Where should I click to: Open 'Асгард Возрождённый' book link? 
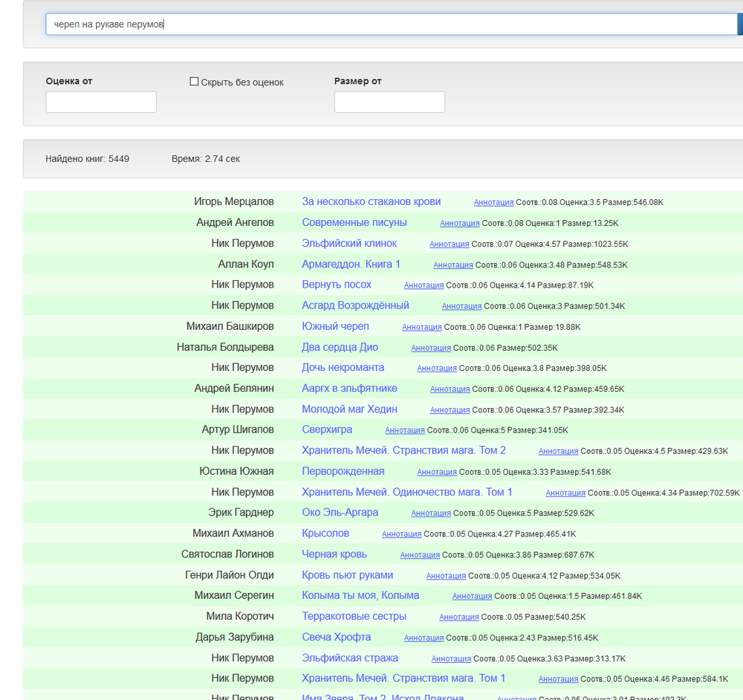355,305
